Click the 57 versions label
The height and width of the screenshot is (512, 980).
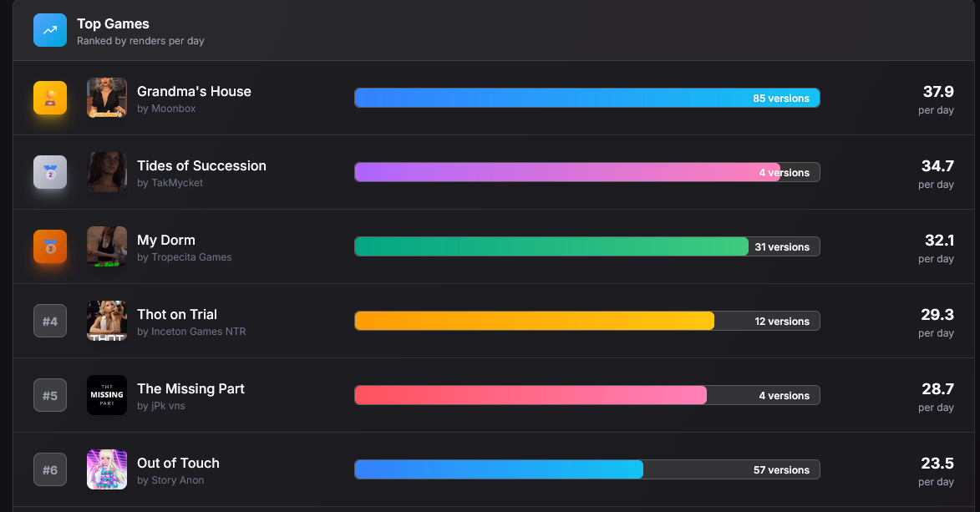coord(781,470)
